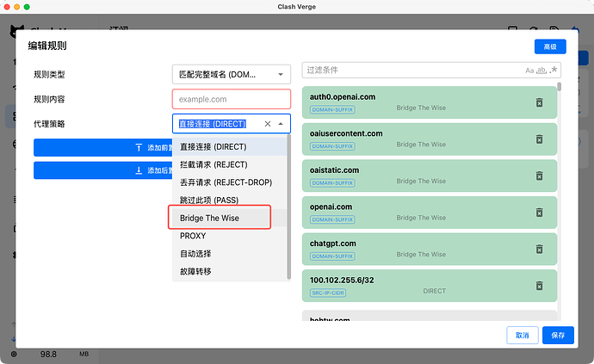Click Bridge The Wise label in chatgpt.com row
594x364 pixels.
(x=421, y=254)
